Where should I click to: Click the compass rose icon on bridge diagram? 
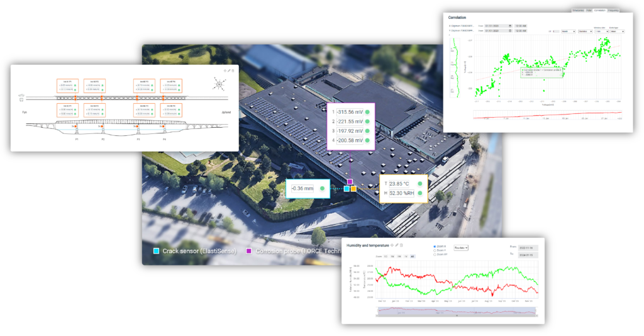219,83
